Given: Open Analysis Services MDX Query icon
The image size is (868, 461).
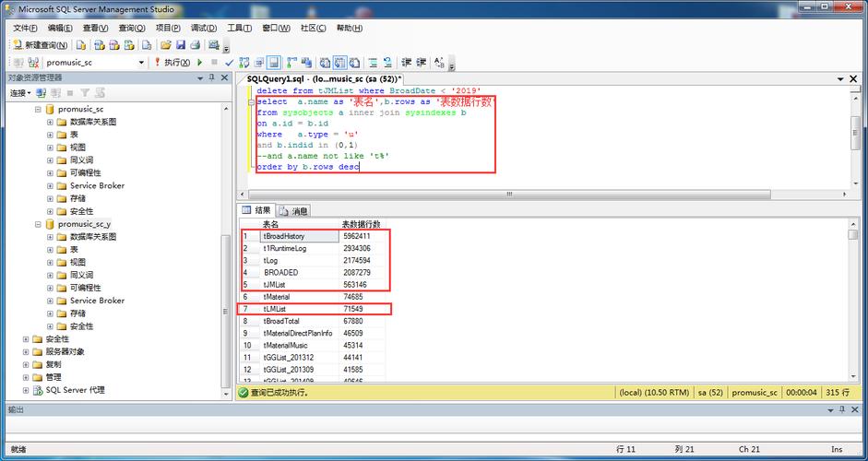Looking at the screenshot, I should (100, 45).
